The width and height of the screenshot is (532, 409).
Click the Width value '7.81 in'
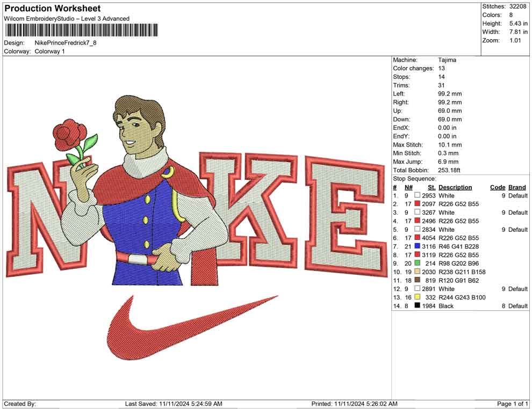[519, 32]
